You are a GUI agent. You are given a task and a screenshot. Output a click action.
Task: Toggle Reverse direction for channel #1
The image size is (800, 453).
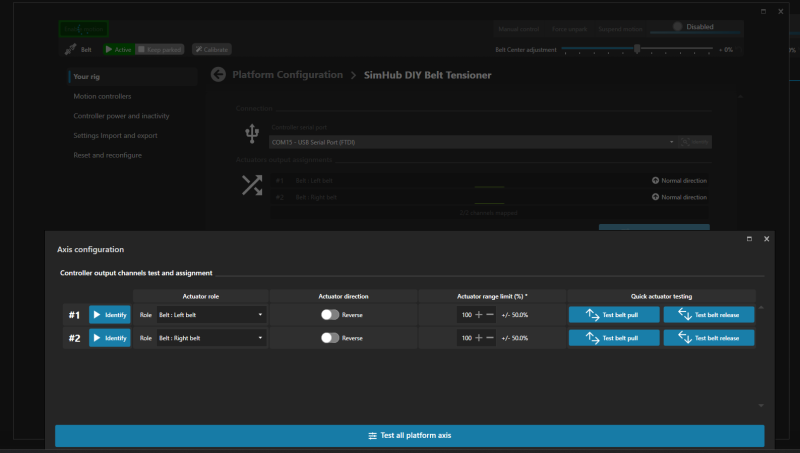(x=330, y=315)
